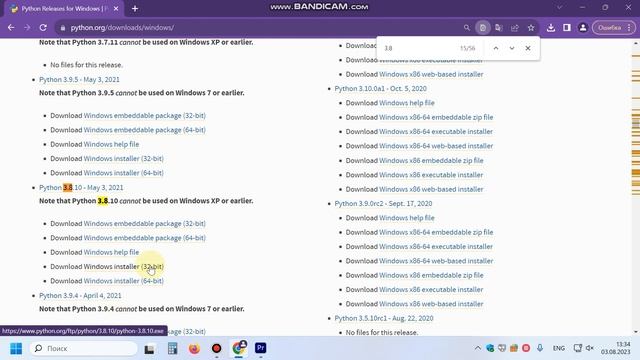Download 3.9.0rc2 x86-64 executable installer
The height and width of the screenshot is (360, 640).
click(436, 247)
